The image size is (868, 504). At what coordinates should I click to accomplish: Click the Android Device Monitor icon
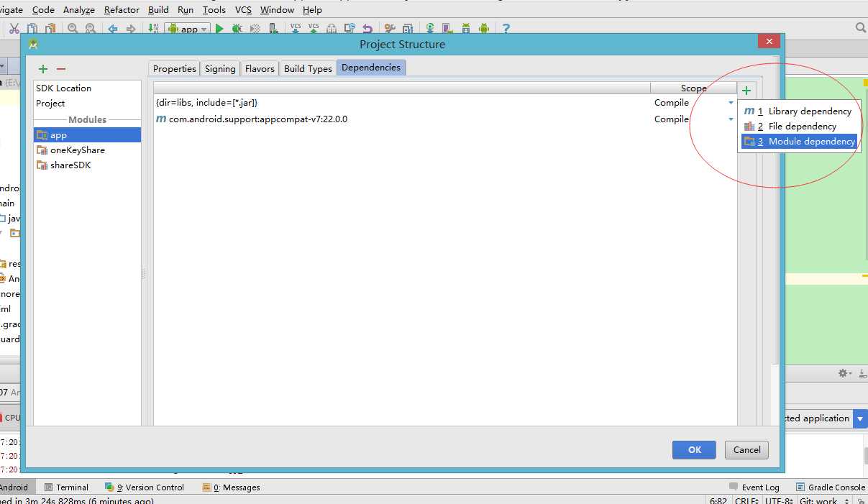coord(484,29)
